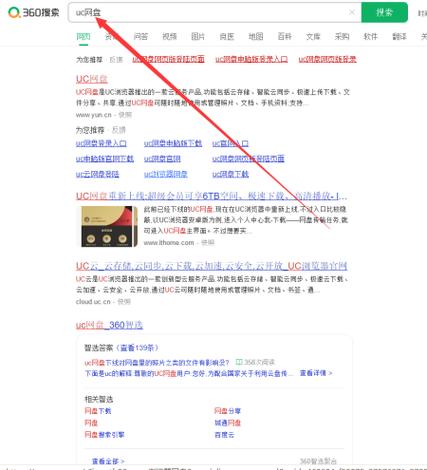Click suggestion uc网盘电脑版下载
This screenshot has height=470, width=427.
click(173, 143)
